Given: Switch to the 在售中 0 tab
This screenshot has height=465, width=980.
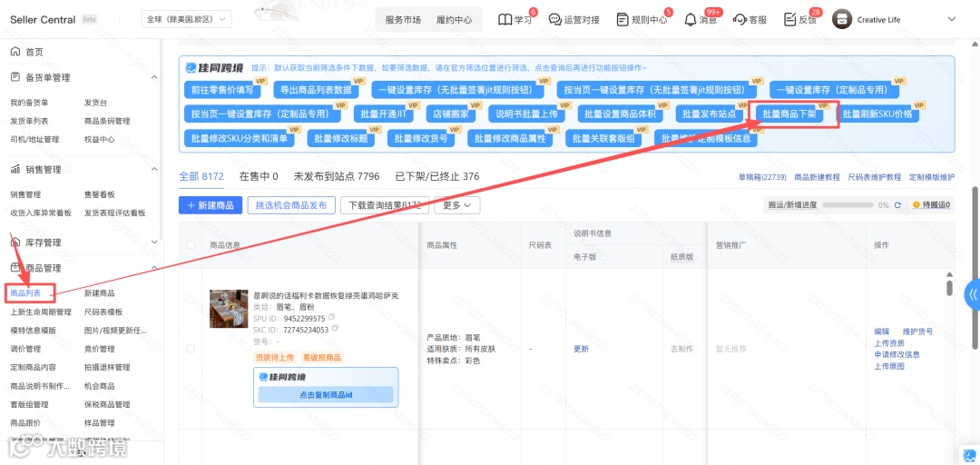Looking at the screenshot, I should pyautogui.click(x=259, y=176).
